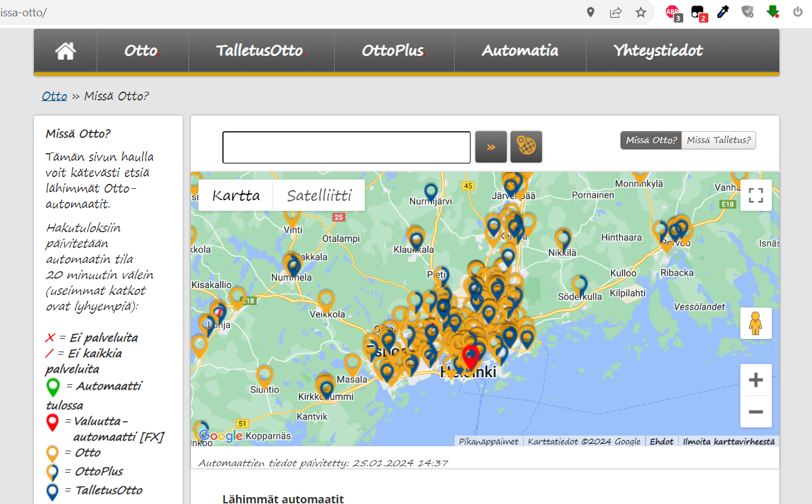Select Kartta map view
Screen dimensions: 812x504
click(x=235, y=195)
